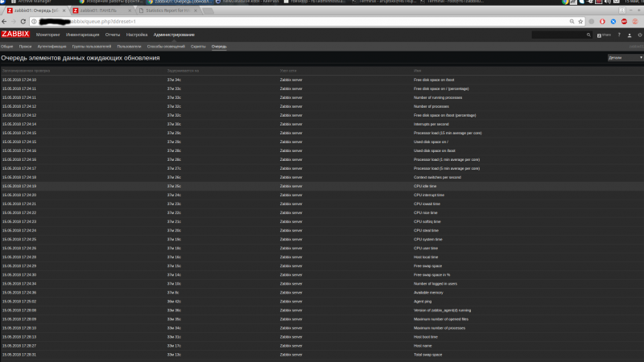Bookmark this page with the star icon
This screenshot has width=644, height=362.
[580, 22]
